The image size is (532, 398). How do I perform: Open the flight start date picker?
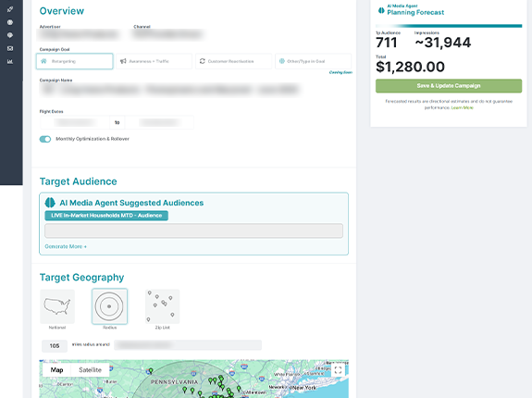coord(75,122)
